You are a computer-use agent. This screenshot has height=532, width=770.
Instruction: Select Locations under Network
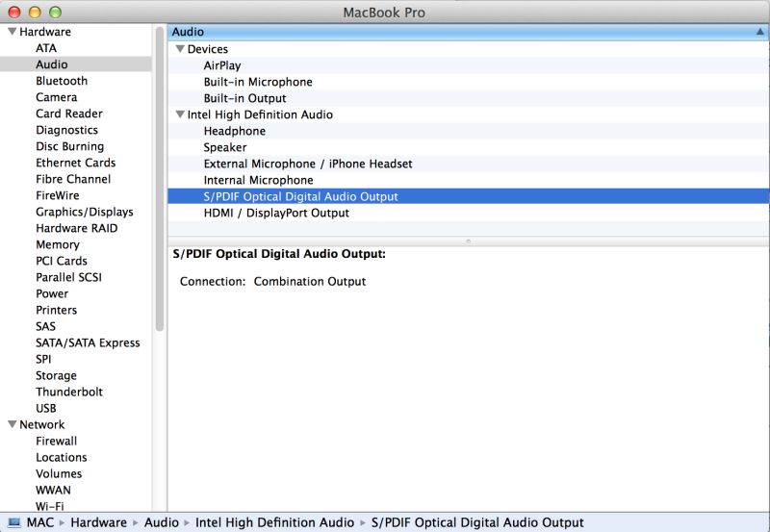pos(62,457)
